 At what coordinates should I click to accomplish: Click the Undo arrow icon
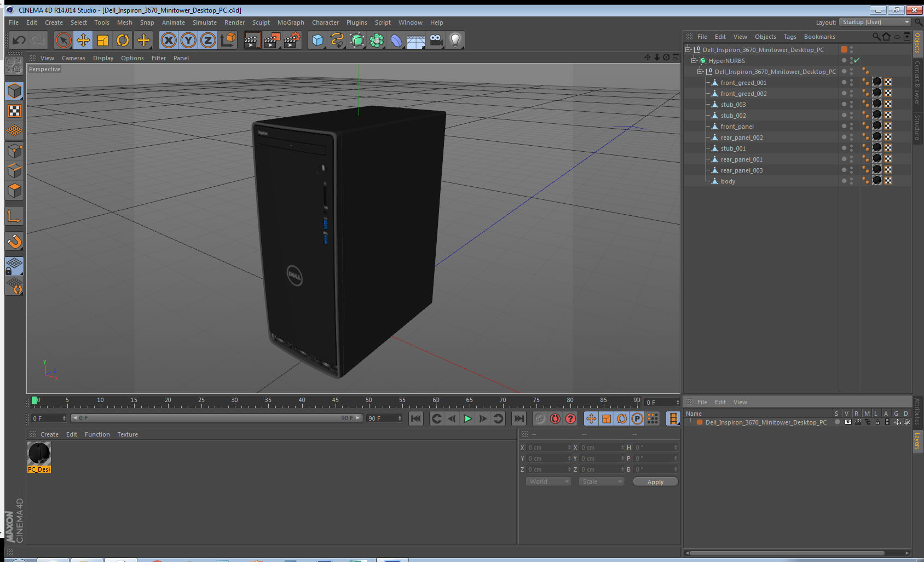(x=19, y=40)
